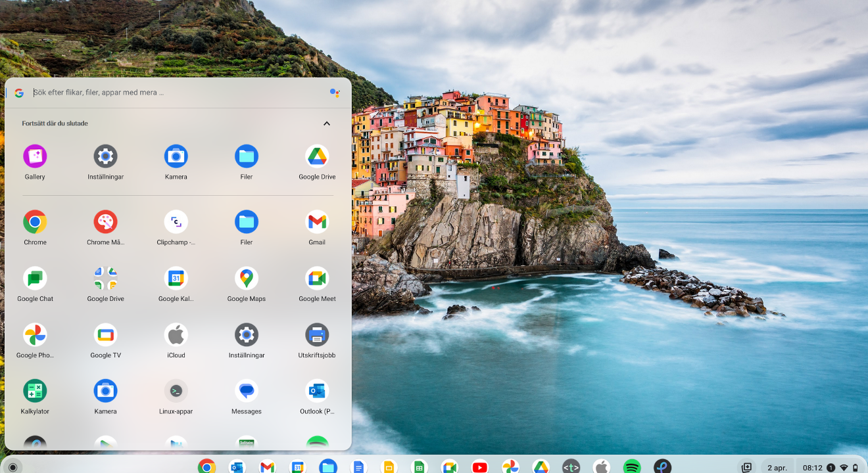Launch iCloud from the launcher grid
Viewport: 868px width, 473px height.
tap(176, 335)
